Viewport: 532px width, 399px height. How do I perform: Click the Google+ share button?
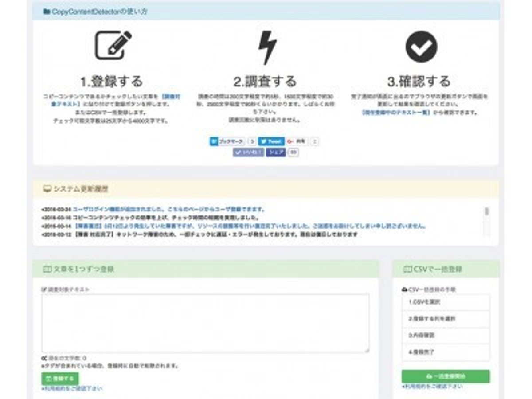pos(297,141)
